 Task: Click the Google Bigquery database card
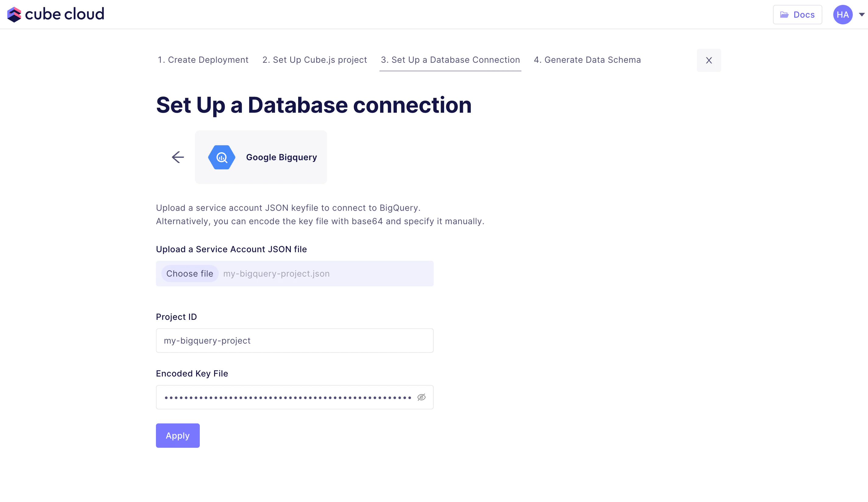(x=261, y=157)
